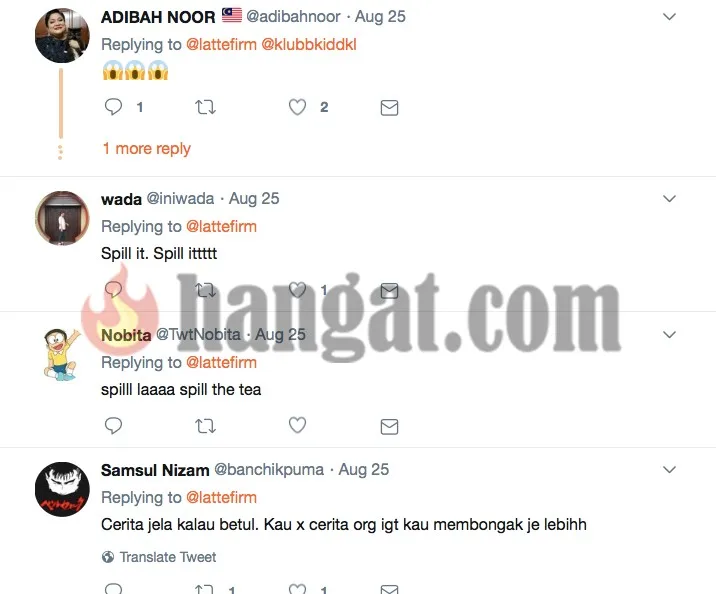The height and width of the screenshot is (594, 716).
Task: Retweet ADIBAH NOOR's emoji tweet
Action: [x=205, y=107]
